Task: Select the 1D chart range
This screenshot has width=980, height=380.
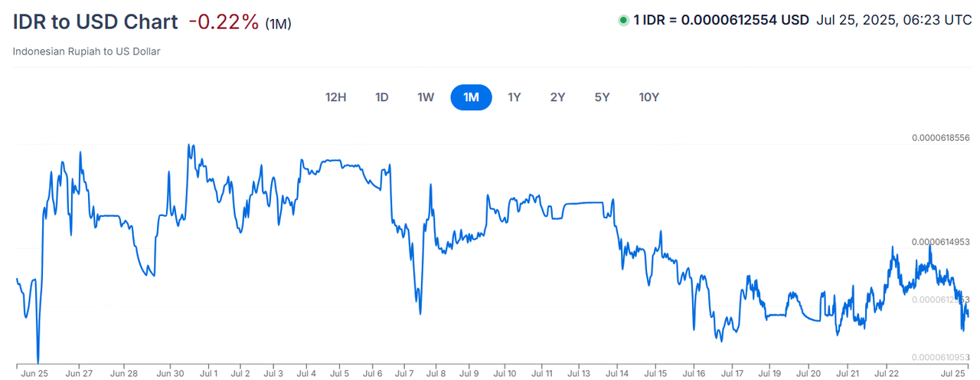Action: [382, 97]
